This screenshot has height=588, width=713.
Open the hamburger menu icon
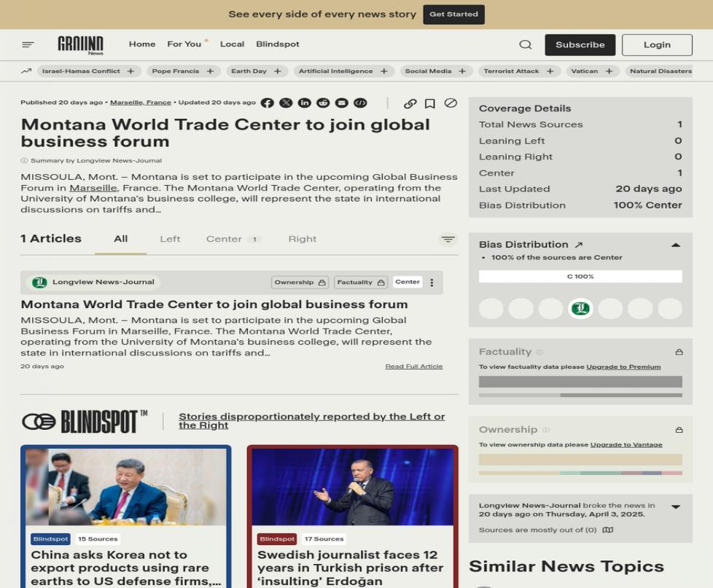click(28, 44)
